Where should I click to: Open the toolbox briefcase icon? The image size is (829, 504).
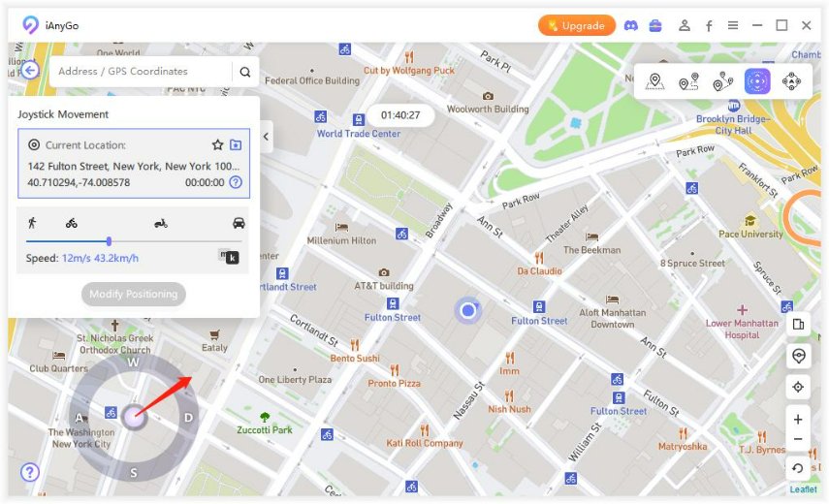point(655,26)
